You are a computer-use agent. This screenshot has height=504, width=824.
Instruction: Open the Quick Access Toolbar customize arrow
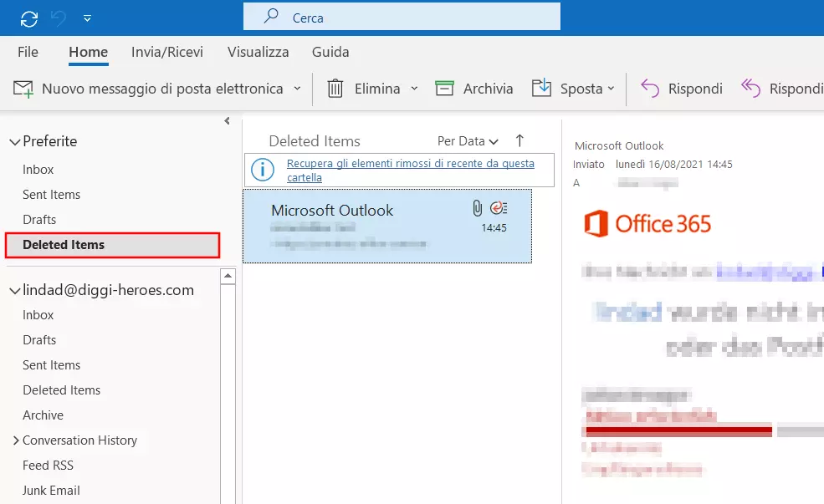tap(87, 19)
